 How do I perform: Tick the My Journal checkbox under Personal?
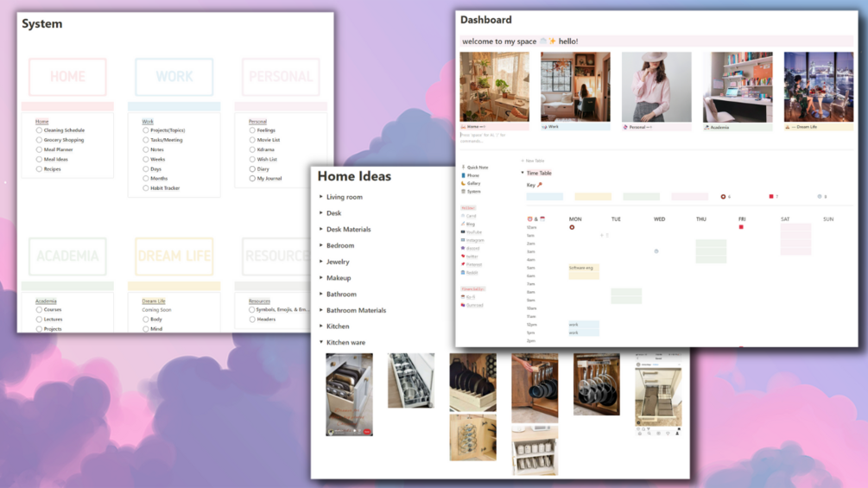pyautogui.click(x=252, y=178)
